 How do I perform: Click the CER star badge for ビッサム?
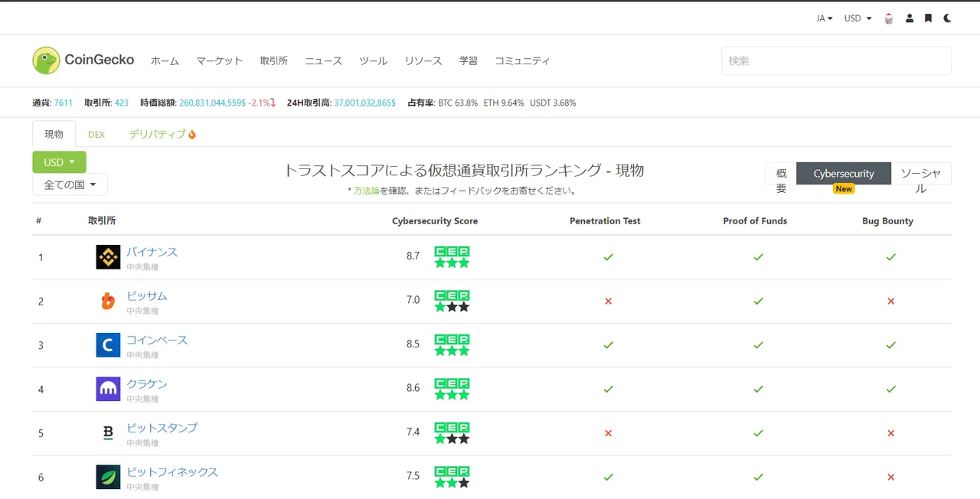pyautogui.click(x=452, y=301)
